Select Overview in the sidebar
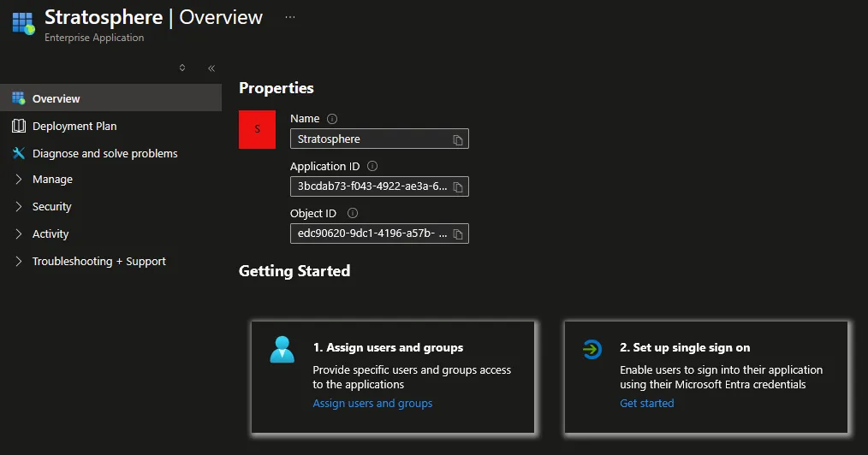The image size is (868, 455). tap(110, 97)
